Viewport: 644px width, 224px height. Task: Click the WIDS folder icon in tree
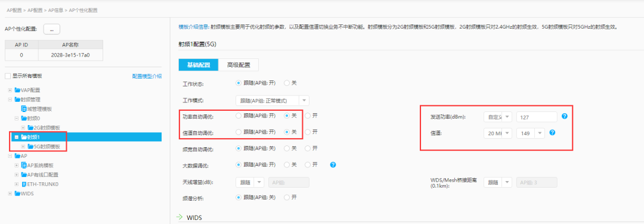coord(17,194)
